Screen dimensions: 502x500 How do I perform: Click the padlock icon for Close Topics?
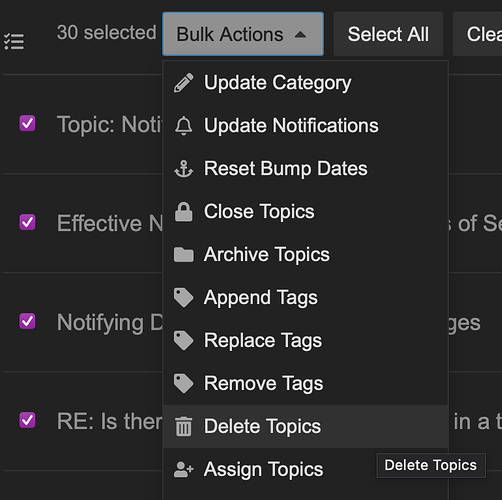(x=184, y=212)
